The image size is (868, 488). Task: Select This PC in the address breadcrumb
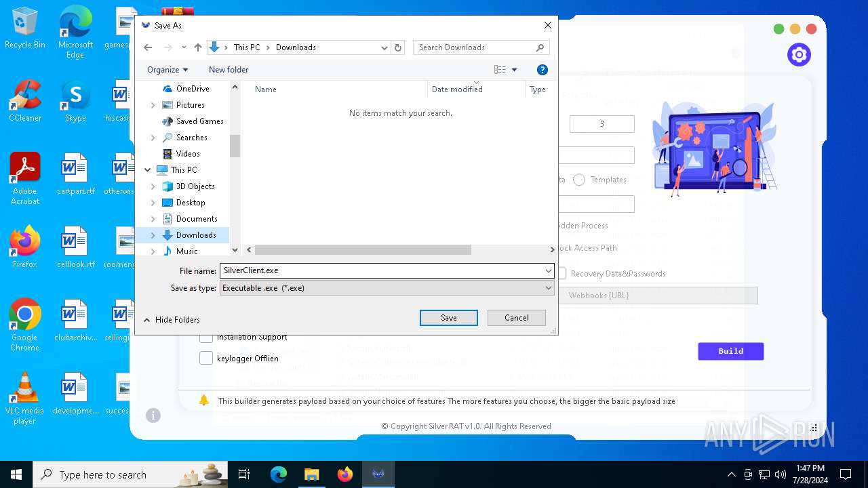pos(247,47)
